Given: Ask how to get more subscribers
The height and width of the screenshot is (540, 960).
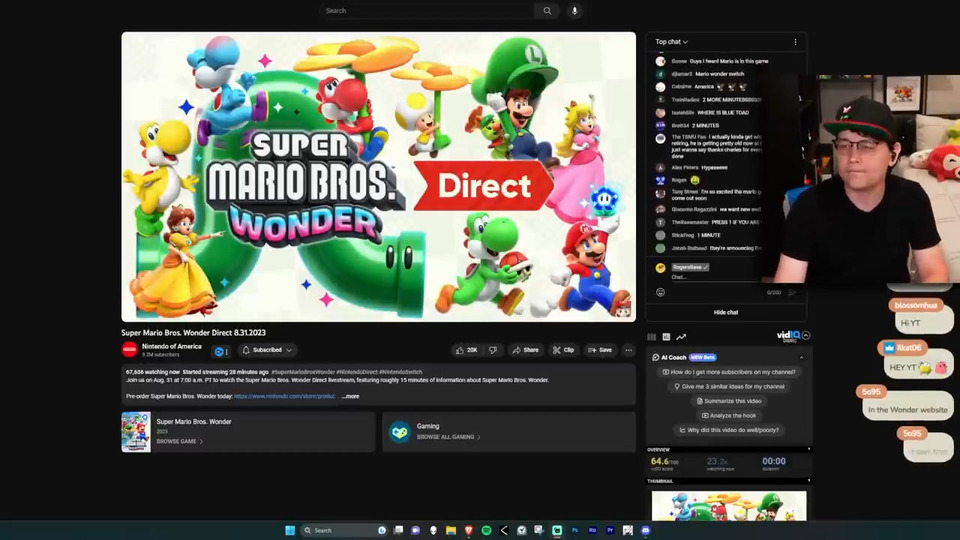Looking at the screenshot, I should point(729,372).
